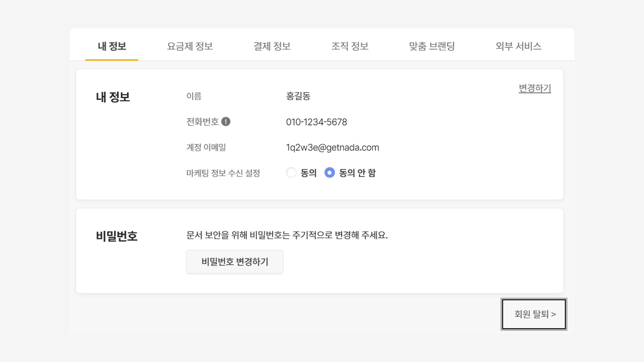Switch to the 내 정보 tab
The image size is (644, 362).
[112, 46]
